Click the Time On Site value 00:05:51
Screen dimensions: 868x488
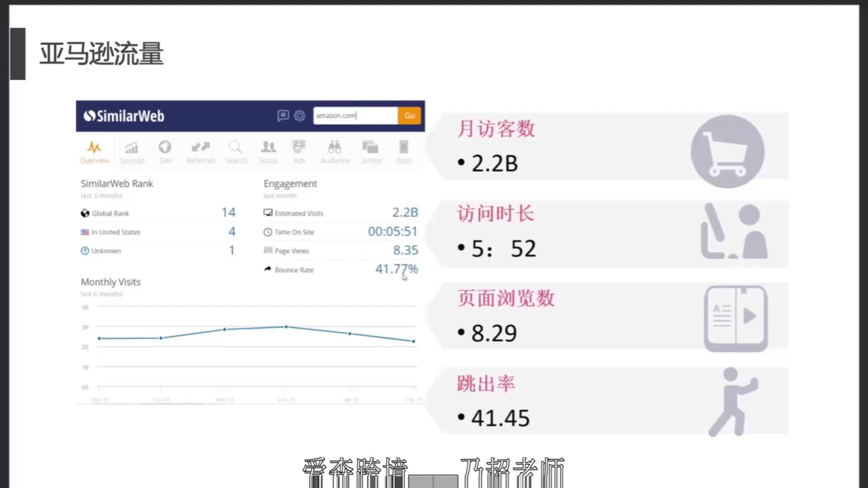point(393,231)
